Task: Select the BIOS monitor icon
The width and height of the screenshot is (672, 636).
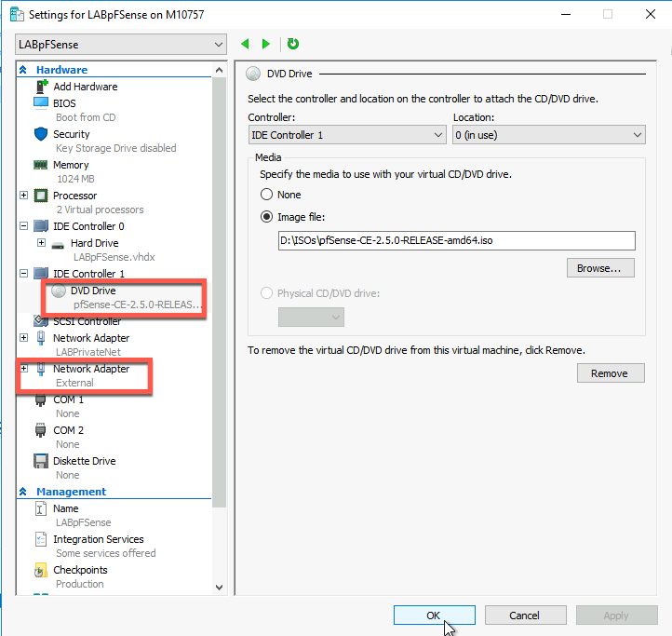Action: 41,103
